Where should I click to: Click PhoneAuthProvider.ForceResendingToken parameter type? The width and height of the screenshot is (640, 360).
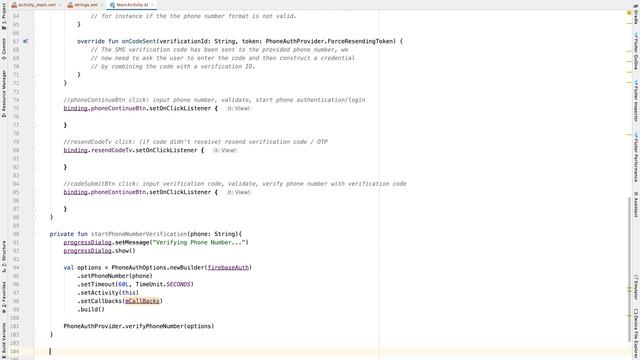pyautogui.click(x=330, y=41)
